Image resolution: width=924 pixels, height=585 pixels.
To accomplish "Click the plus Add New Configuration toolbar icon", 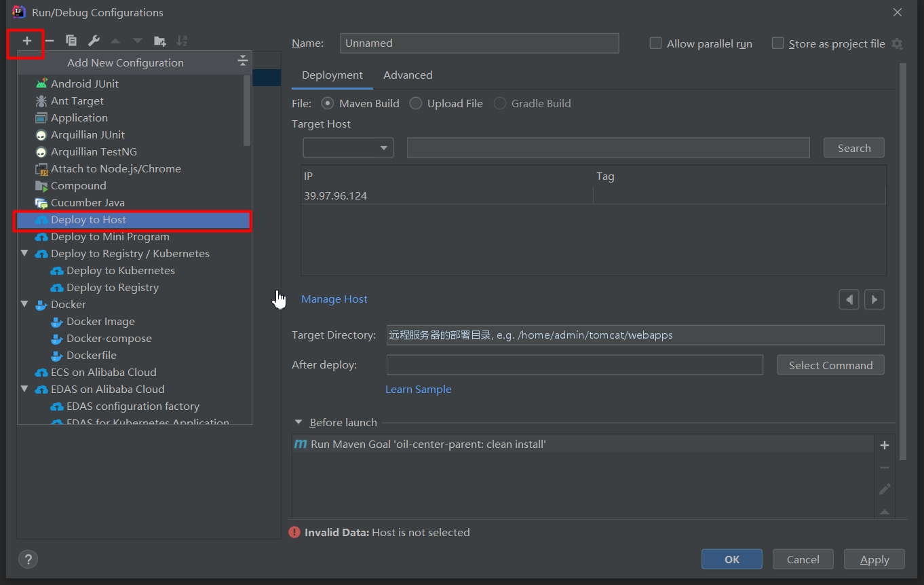I will pyautogui.click(x=27, y=41).
